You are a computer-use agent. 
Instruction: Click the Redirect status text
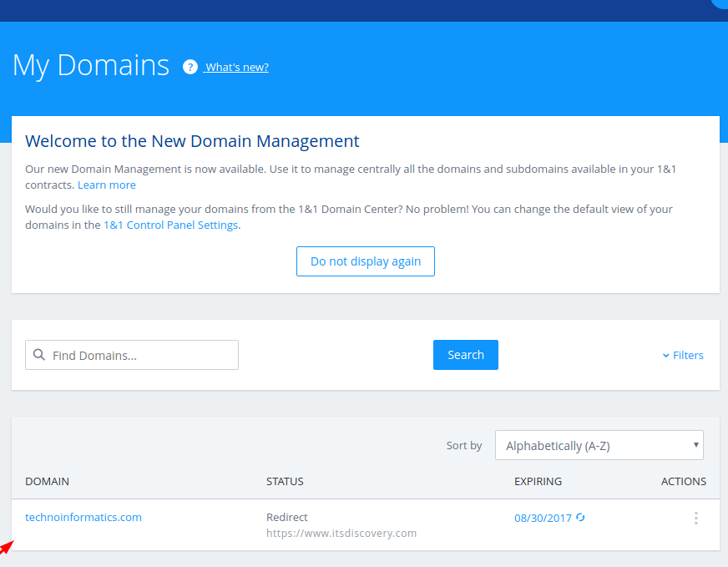coord(287,518)
